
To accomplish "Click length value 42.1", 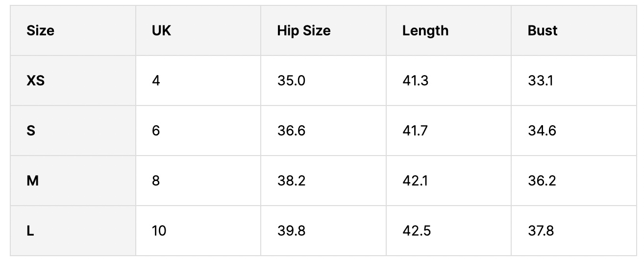I will [x=415, y=181].
